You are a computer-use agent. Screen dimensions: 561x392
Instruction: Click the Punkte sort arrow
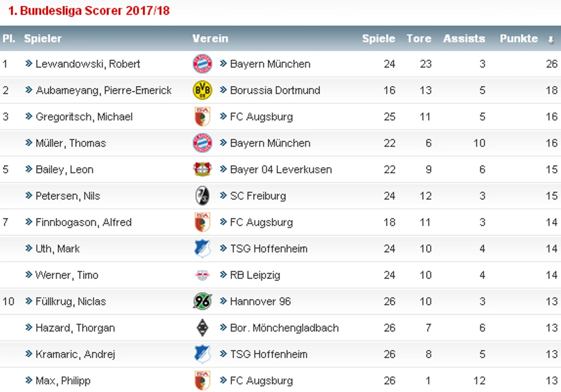[550, 40]
